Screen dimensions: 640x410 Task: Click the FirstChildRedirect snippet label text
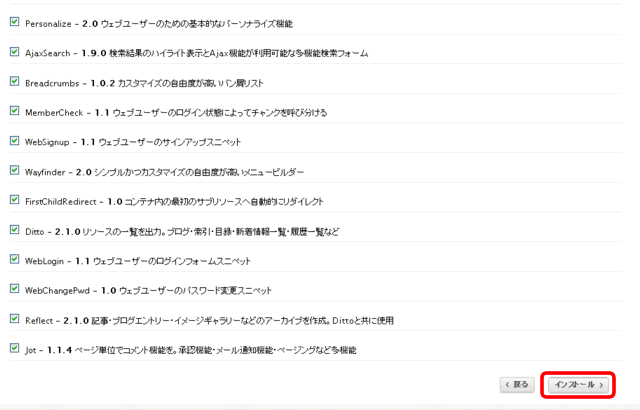coord(174,202)
